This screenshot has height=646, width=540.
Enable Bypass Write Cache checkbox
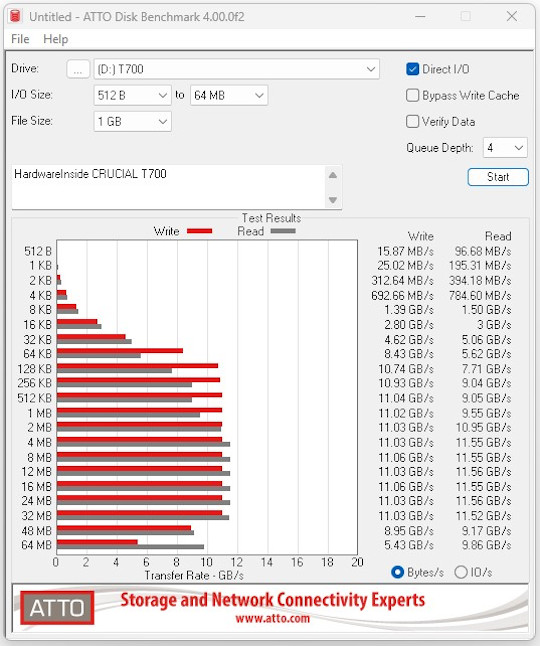pos(412,96)
